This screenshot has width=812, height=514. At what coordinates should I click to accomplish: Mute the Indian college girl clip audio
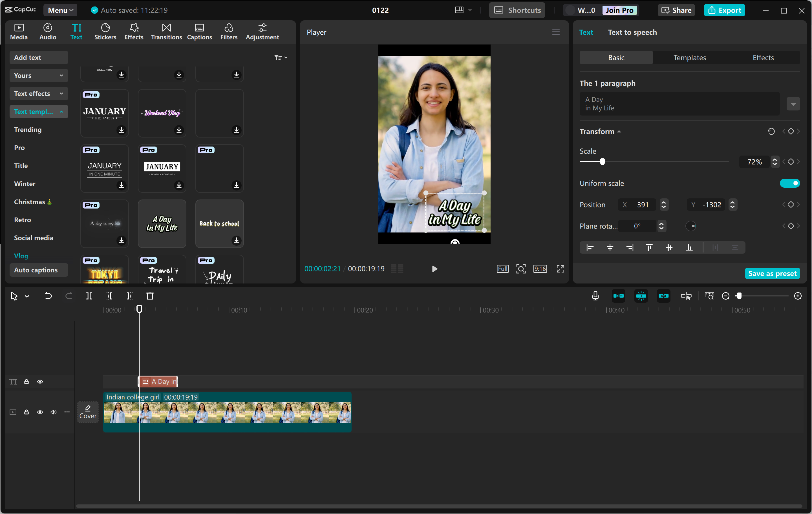point(53,412)
